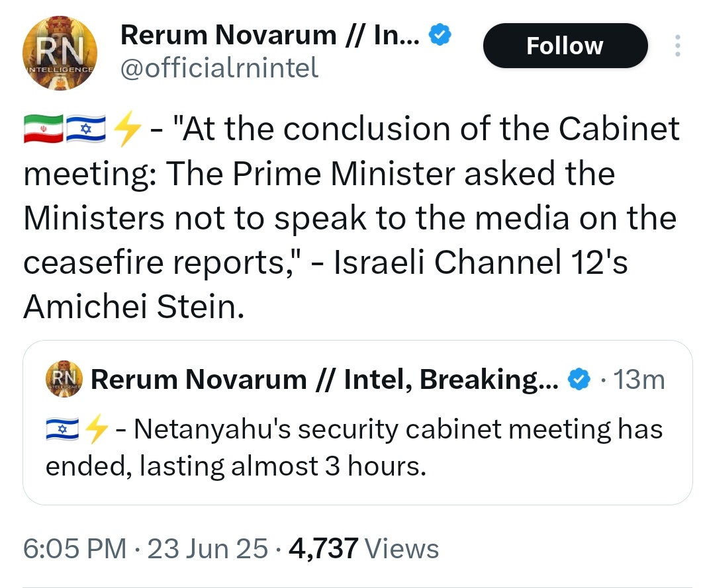Open the three-dot more options menu
Screen dimensions: 701x588
(x=678, y=46)
